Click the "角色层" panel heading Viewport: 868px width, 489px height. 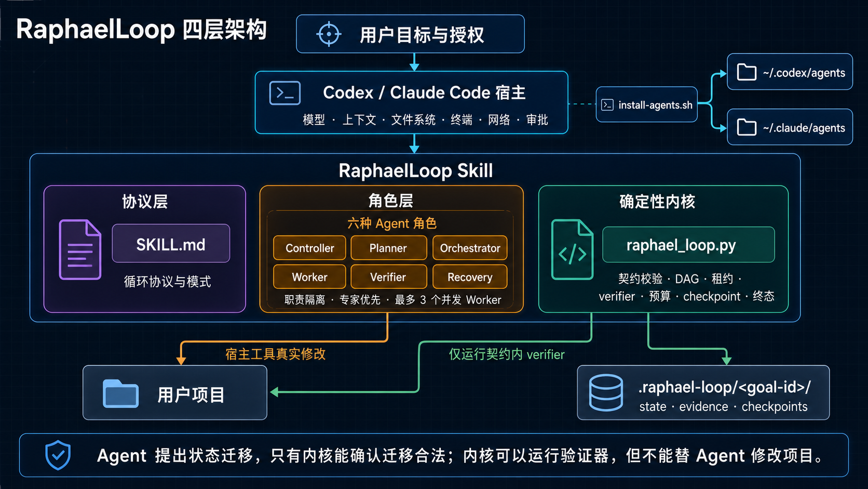click(x=391, y=201)
